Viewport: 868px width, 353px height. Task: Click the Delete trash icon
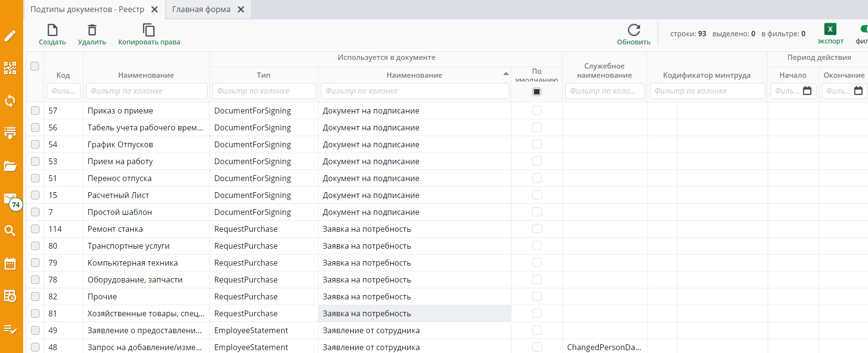tap(92, 30)
